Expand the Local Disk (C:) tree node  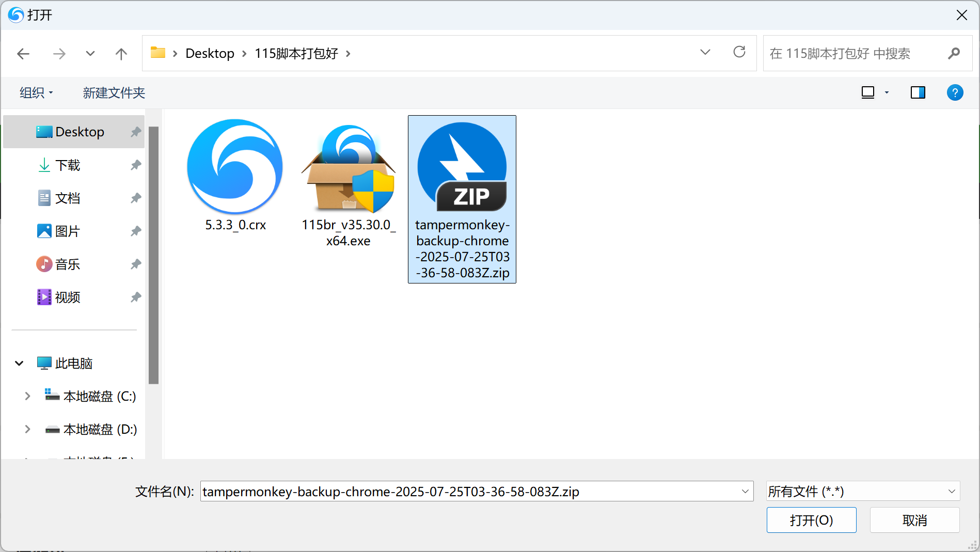tap(28, 396)
